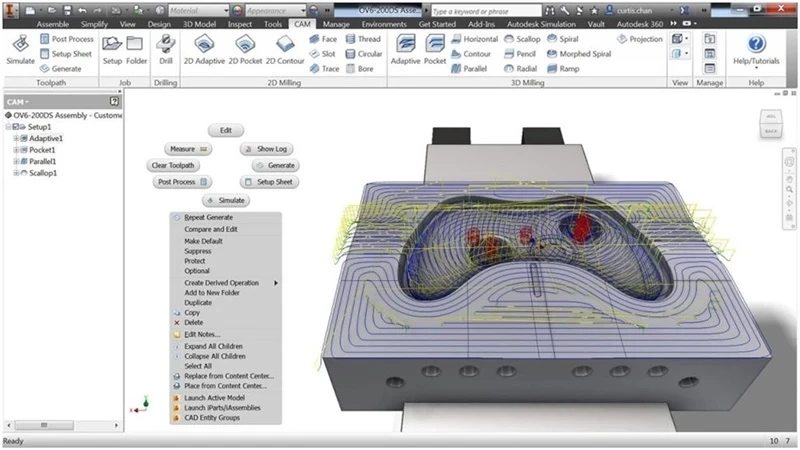Screen dimensions: 800x450
Task: Click the Simulate icon in Toolpath ribbon
Action: point(20,49)
